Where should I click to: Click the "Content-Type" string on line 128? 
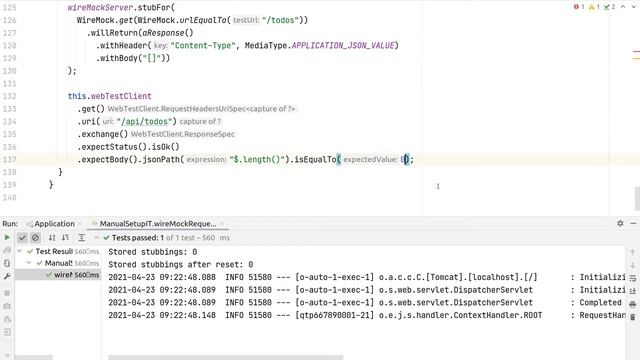[203, 45]
